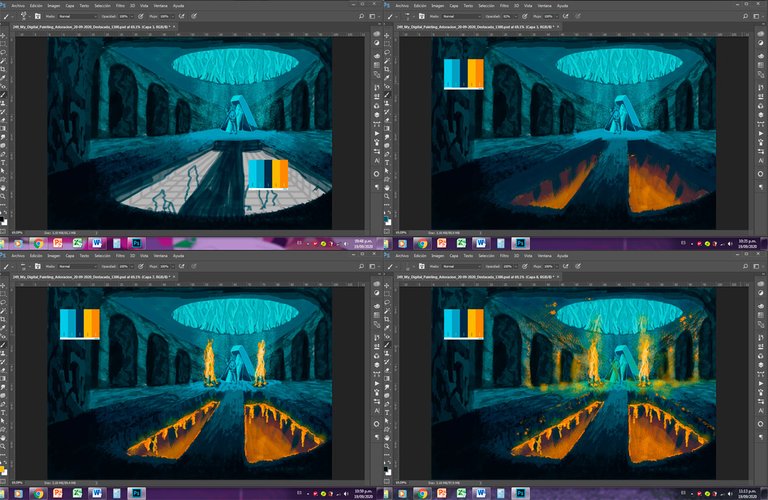
Task: Select the Gradient tool in top-right Photoshop window
Action: (x=389, y=128)
